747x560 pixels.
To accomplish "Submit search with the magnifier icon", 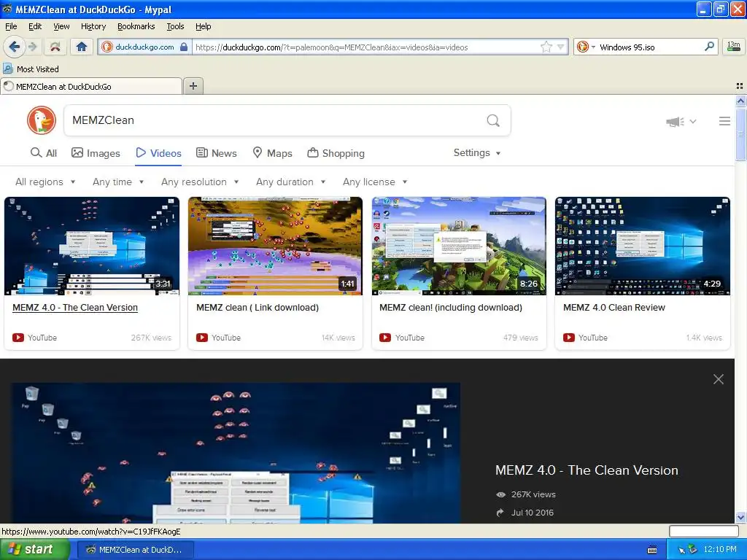I will click(493, 120).
